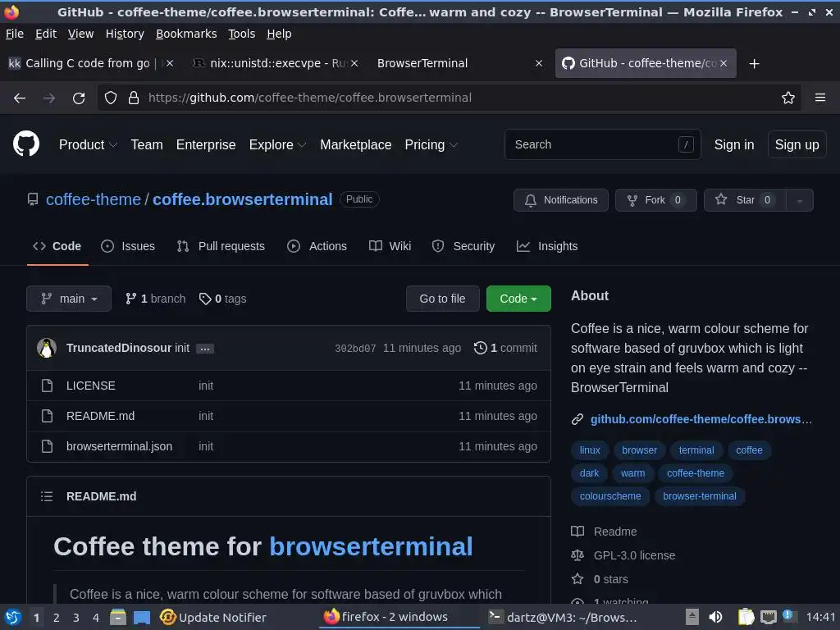Open the star lists dropdown arrow
The width and height of the screenshot is (840, 630).
pos(799,200)
